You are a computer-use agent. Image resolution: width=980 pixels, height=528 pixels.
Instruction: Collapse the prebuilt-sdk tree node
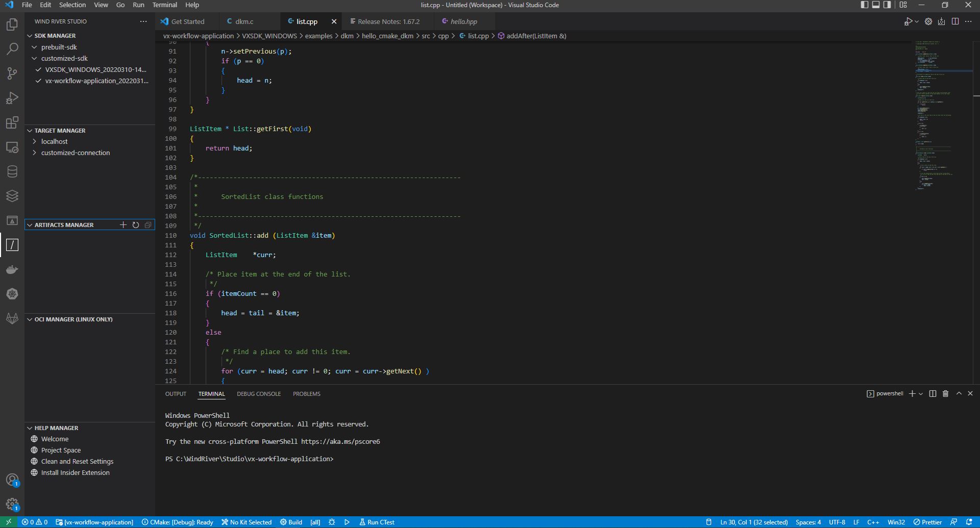(35, 47)
